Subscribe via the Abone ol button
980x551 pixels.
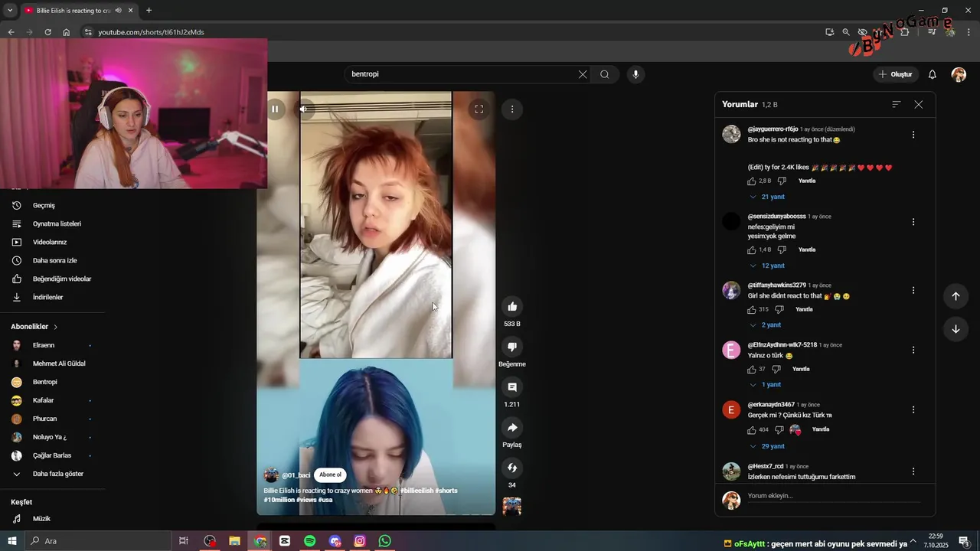[330, 474]
